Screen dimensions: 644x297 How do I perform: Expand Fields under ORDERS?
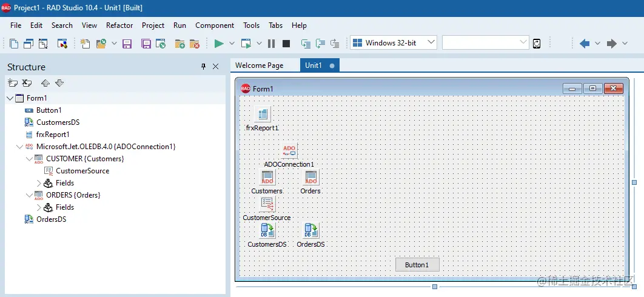(x=39, y=207)
